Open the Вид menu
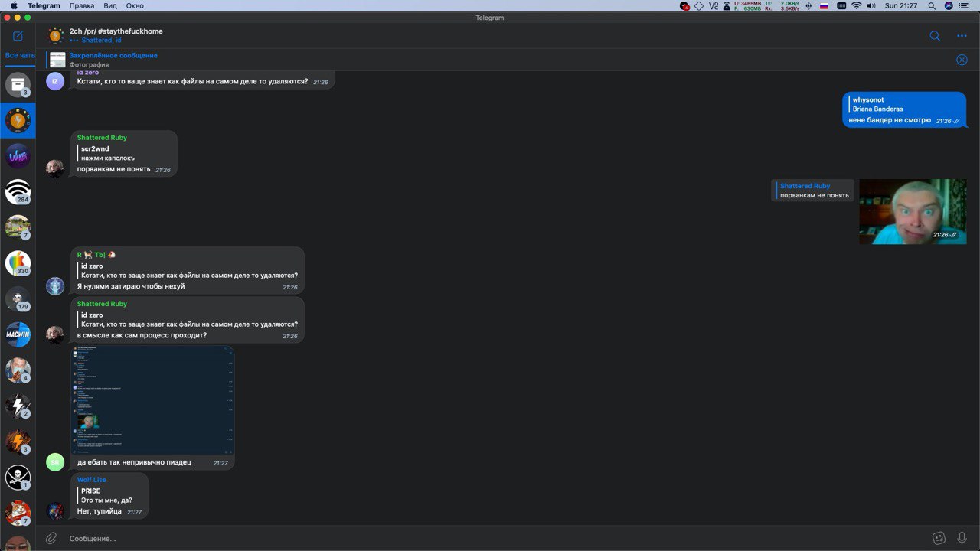The image size is (980, 551). pos(110,5)
